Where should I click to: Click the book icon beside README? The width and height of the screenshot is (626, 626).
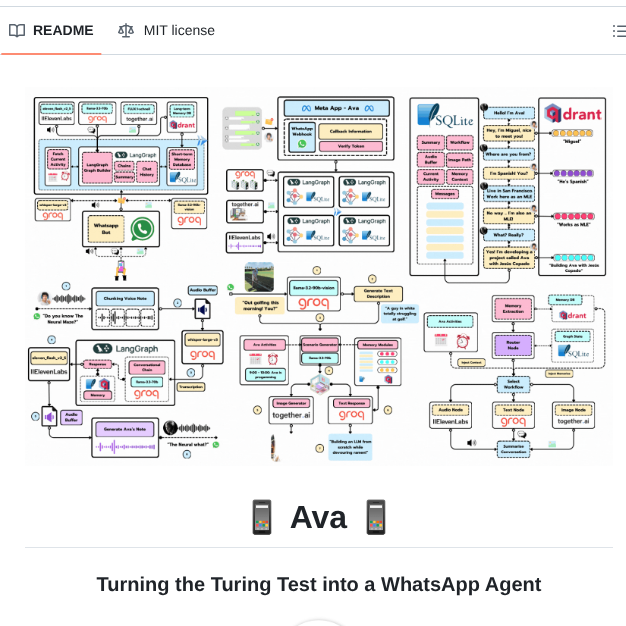(x=17, y=31)
